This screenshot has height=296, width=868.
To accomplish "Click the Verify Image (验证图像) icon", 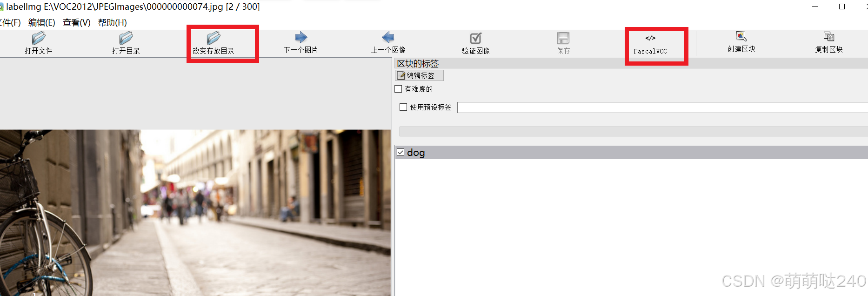I will (x=475, y=39).
